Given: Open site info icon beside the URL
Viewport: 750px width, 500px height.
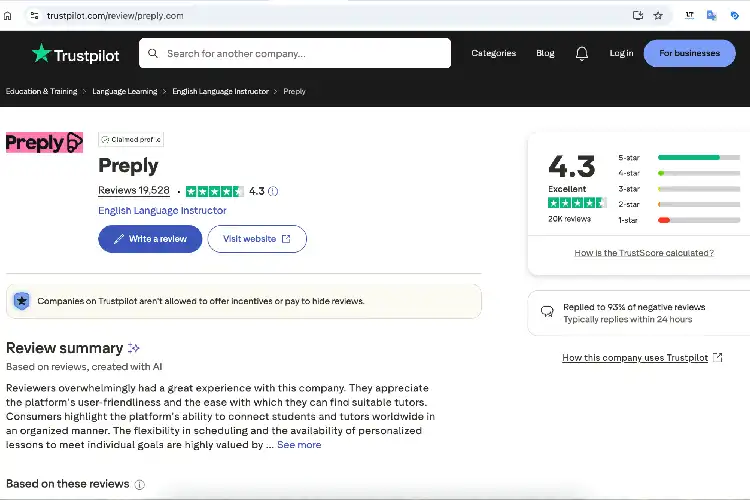Looking at the screenshot, I should pyautogui.click(x=34, y=16).
